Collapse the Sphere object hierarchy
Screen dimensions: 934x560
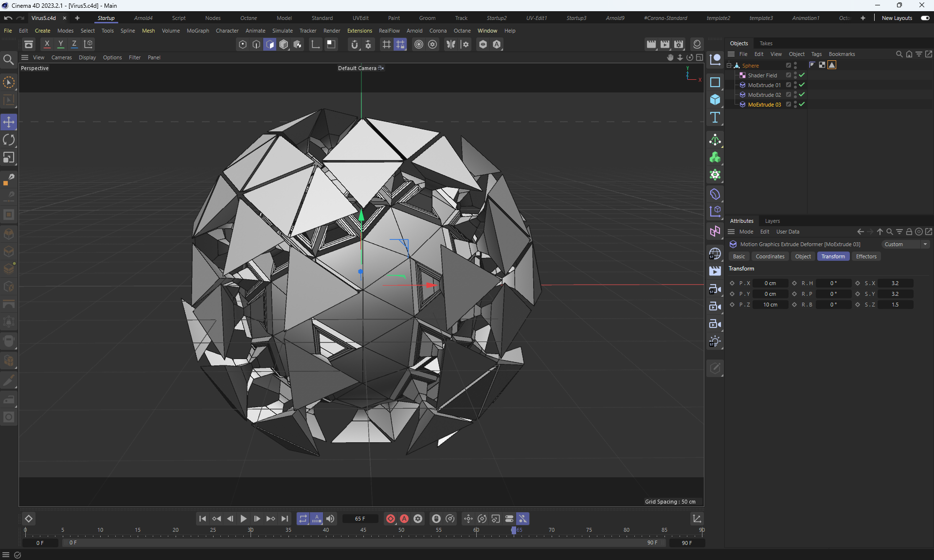coord(729,66)
